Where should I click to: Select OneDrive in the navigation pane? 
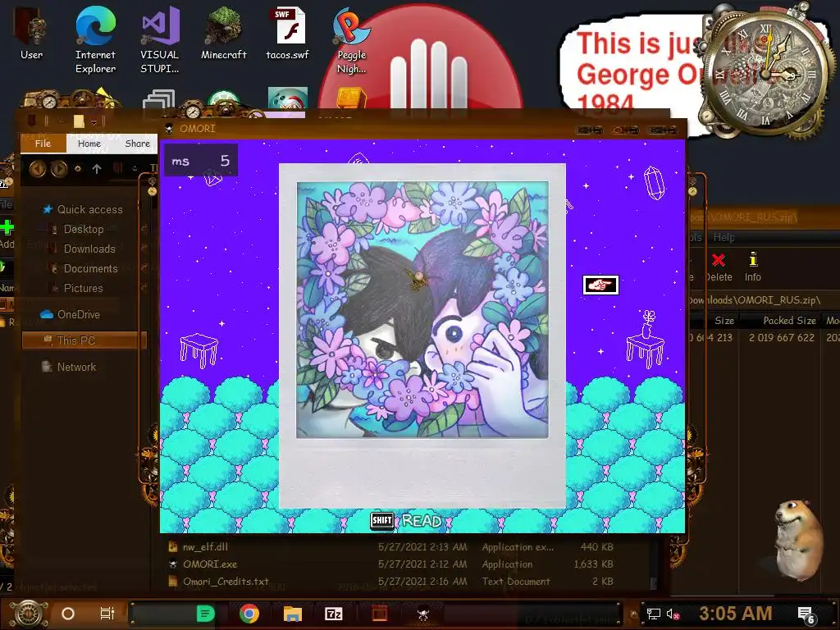point(78,314)
